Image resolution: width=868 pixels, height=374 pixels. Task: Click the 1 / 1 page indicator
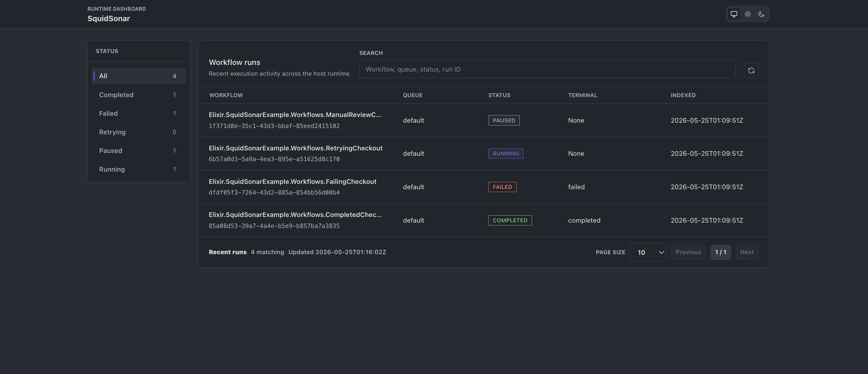coord(720,252)
